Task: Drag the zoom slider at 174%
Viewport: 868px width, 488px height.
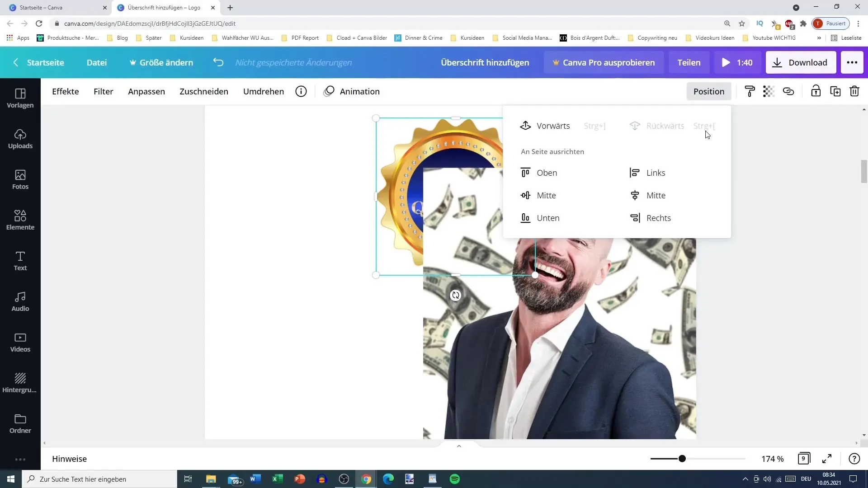Action: click(x=682, y=458)
